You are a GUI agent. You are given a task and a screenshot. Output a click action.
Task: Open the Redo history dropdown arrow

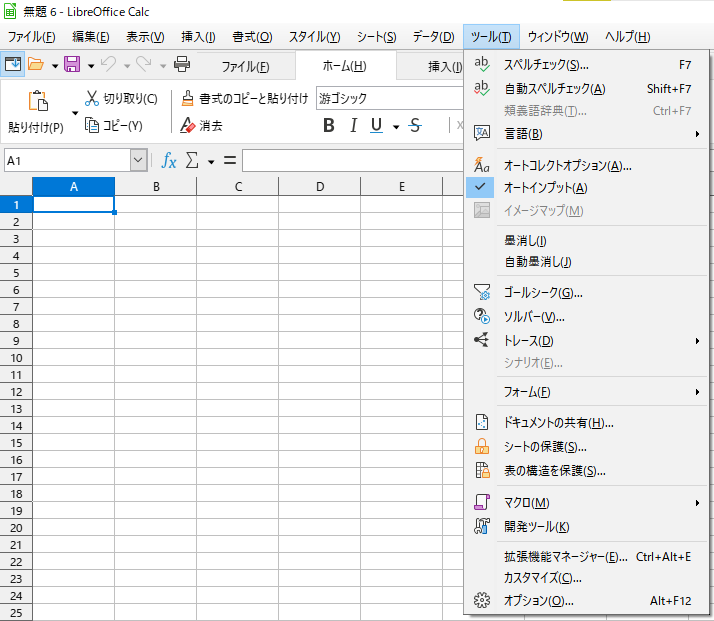(x=163, y=66)
